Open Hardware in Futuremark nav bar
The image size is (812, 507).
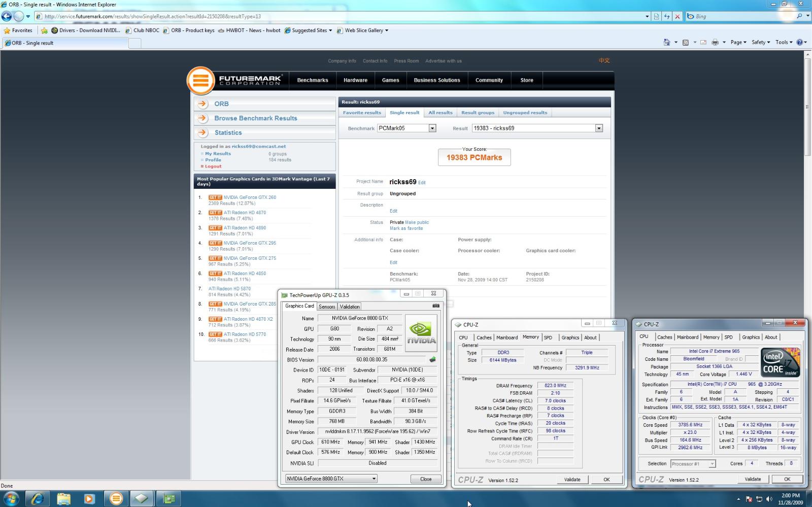click(x=355, y=80)
